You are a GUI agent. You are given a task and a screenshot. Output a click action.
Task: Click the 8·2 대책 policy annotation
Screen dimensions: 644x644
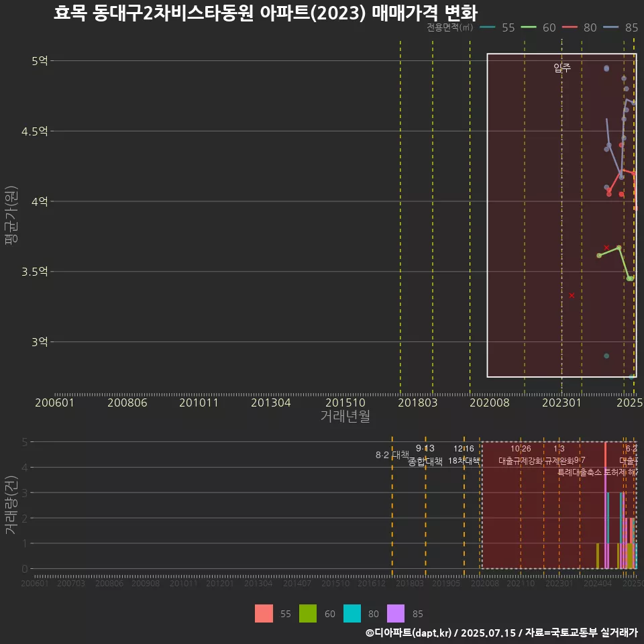point(392,455)
